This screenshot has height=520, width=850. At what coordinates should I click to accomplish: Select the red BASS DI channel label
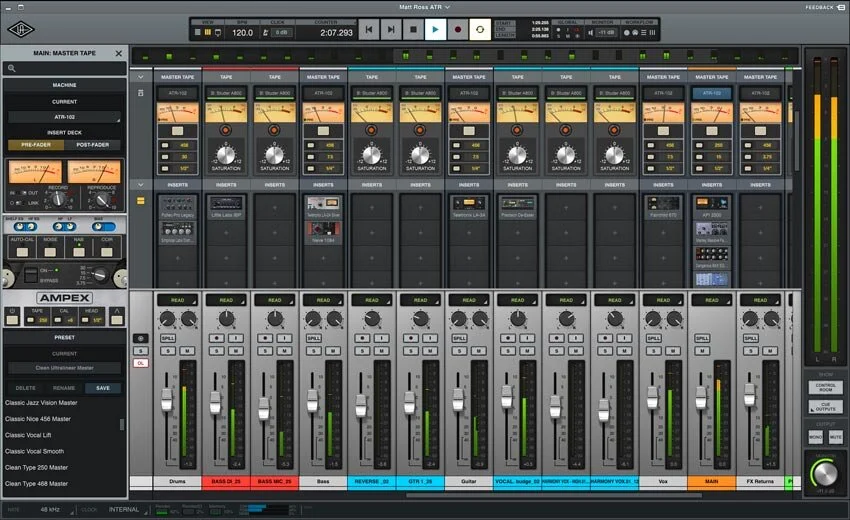226,482
